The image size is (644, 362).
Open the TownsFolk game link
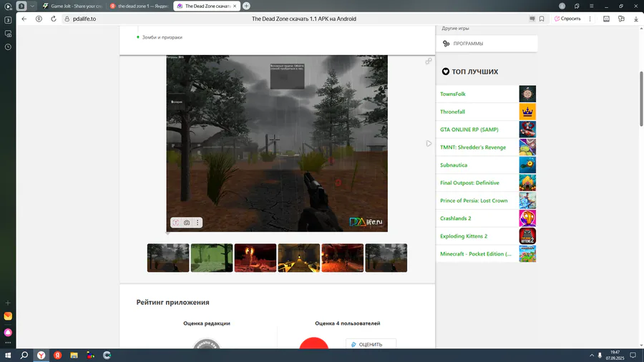(453, 94)
